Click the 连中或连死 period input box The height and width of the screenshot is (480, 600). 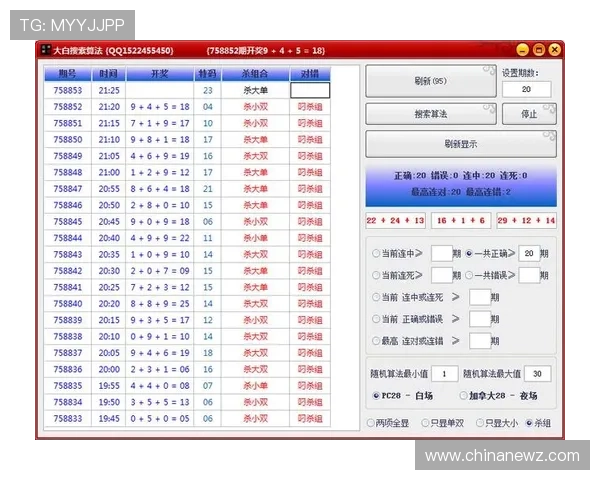[480, 297]
